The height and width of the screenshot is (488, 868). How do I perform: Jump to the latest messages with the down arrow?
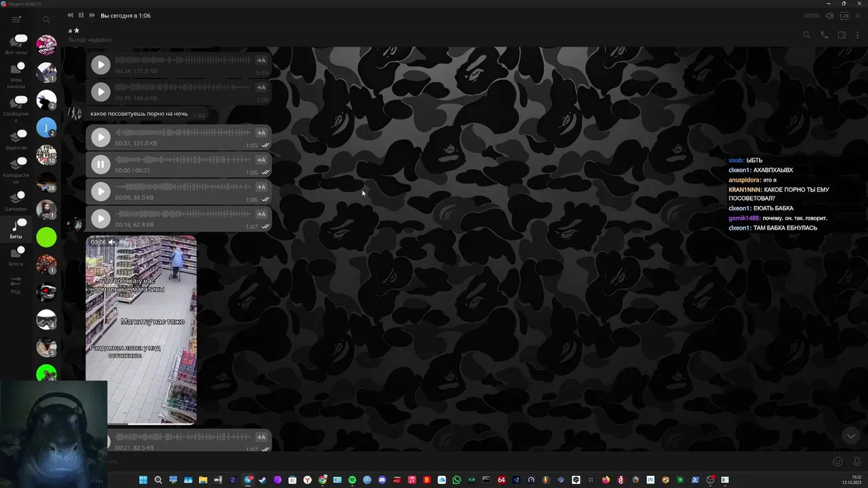[x=850, y=436]
